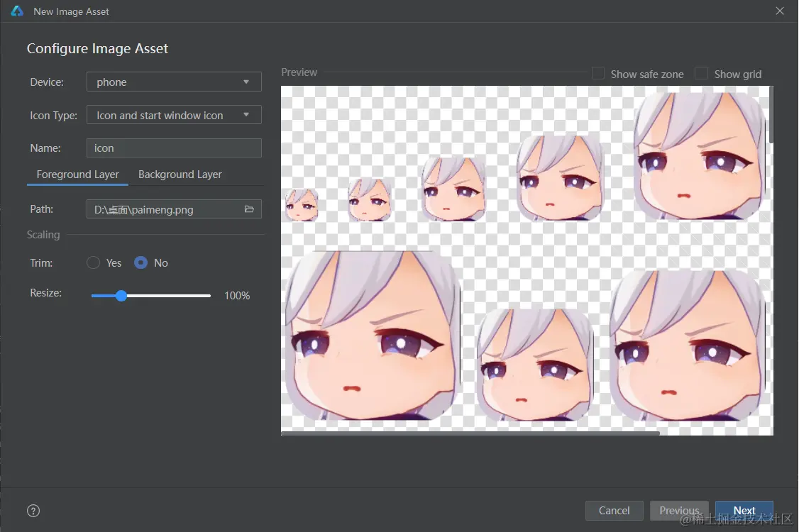
Task: Click the Next button
Action: tap(744, 510)
